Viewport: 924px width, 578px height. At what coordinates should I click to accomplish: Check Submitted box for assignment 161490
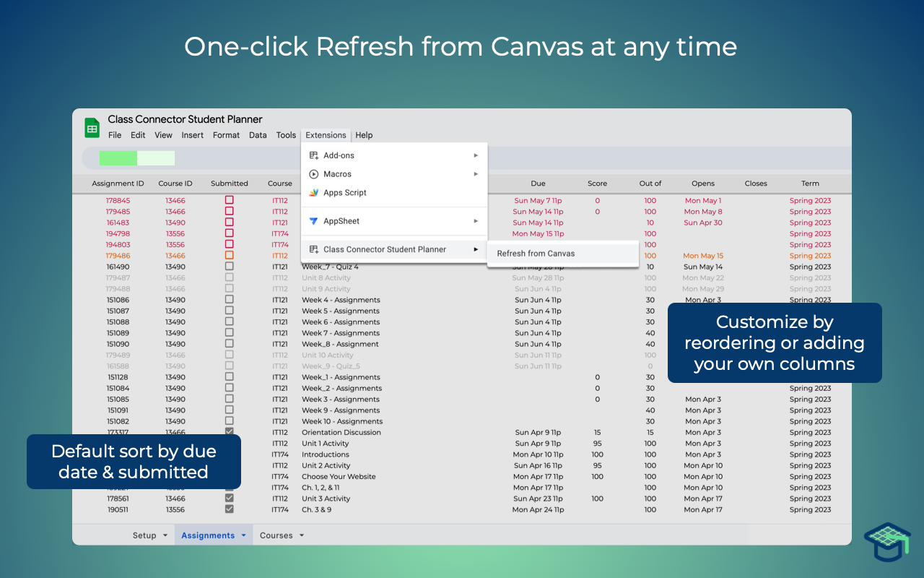click(x=230, y=267)
